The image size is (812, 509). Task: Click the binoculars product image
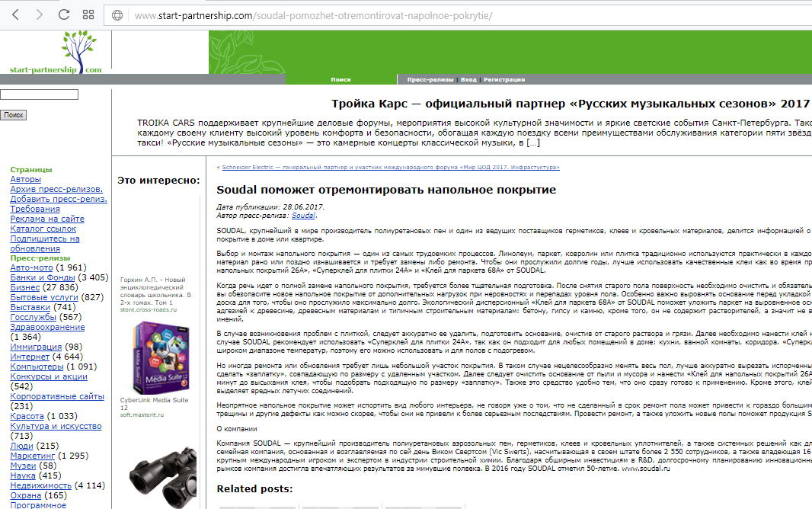pos(162,478)
